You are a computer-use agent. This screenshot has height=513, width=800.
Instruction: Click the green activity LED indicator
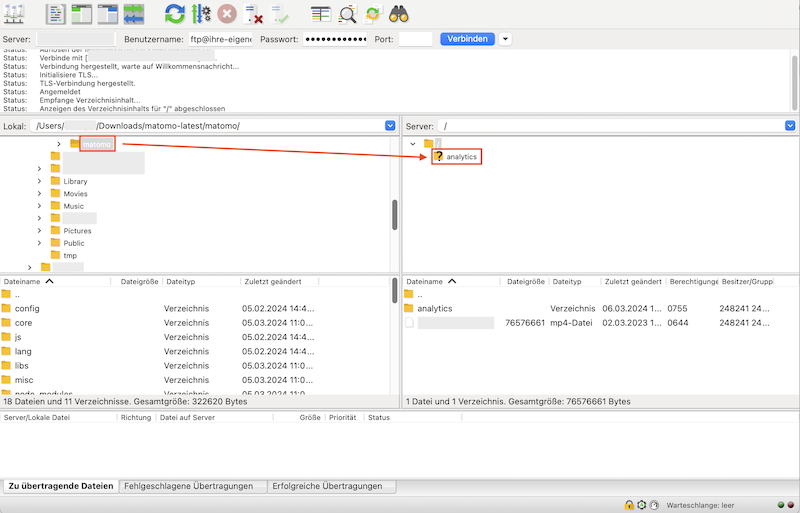pos(781,505)
